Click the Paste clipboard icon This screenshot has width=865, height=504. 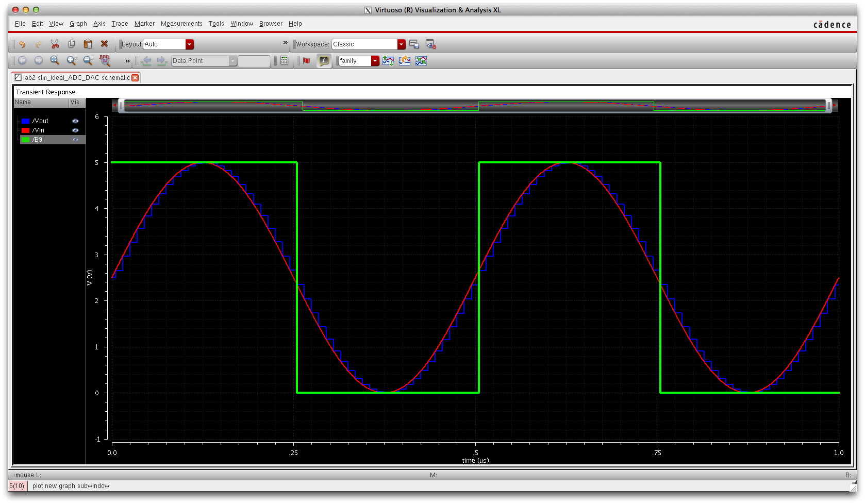pyautogui.click(x=88, y=44)
